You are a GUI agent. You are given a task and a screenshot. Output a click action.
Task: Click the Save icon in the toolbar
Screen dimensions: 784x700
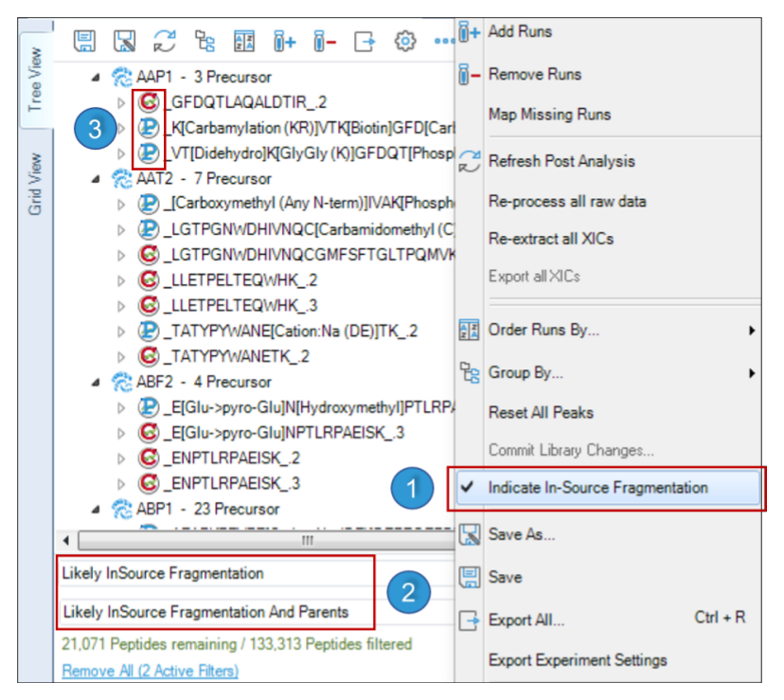84,41
